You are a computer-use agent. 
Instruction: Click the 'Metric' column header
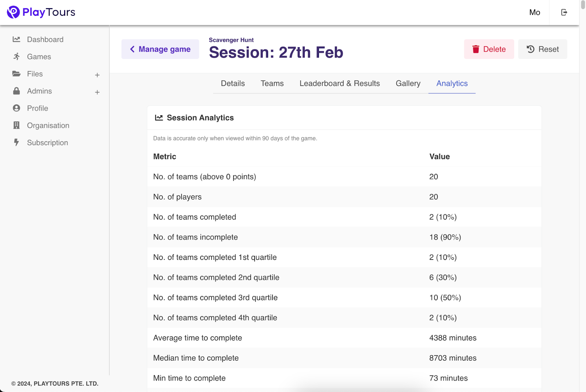[x=164, y=157]
